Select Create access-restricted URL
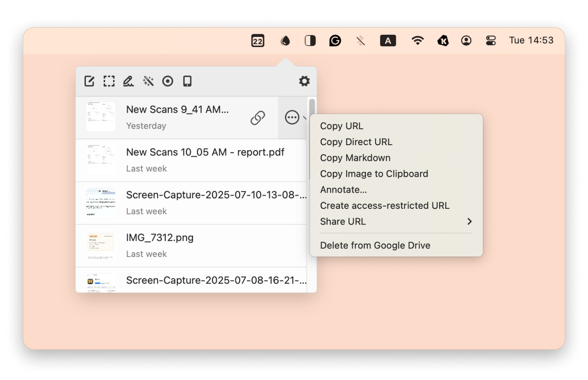Screen dimensions: 588x380 tap(384, 206)
